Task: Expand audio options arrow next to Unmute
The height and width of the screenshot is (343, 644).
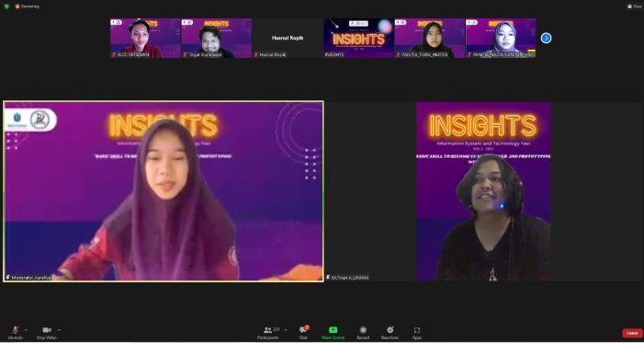Action: pyautogui.click(x=27, y=330)
